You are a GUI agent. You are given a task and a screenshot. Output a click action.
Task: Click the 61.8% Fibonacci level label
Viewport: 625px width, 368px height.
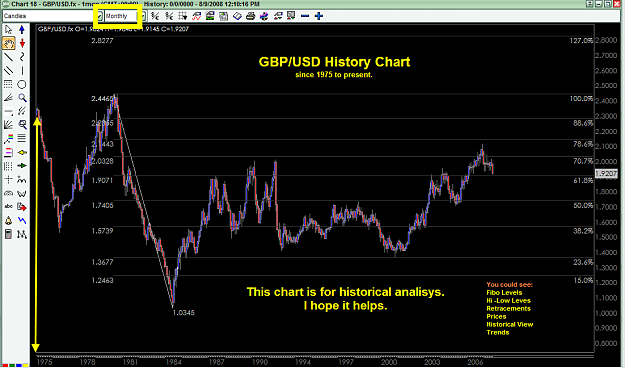click(583, 181)
